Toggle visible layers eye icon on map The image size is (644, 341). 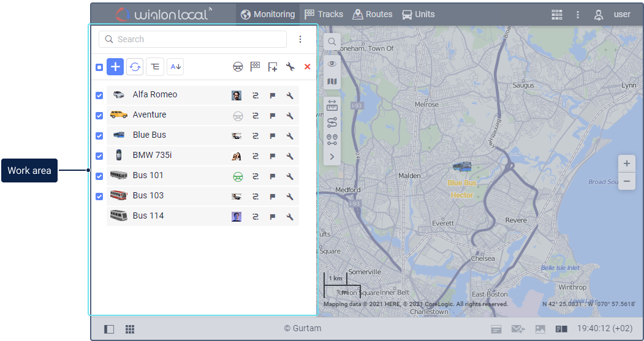332,64
